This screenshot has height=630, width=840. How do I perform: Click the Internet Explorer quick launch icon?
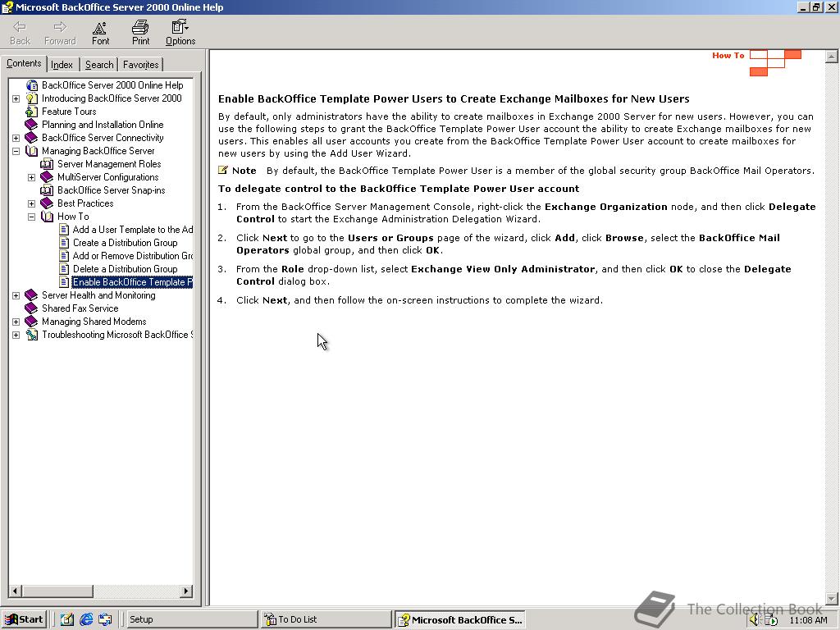pyautogui.click(x=86, y=619)
